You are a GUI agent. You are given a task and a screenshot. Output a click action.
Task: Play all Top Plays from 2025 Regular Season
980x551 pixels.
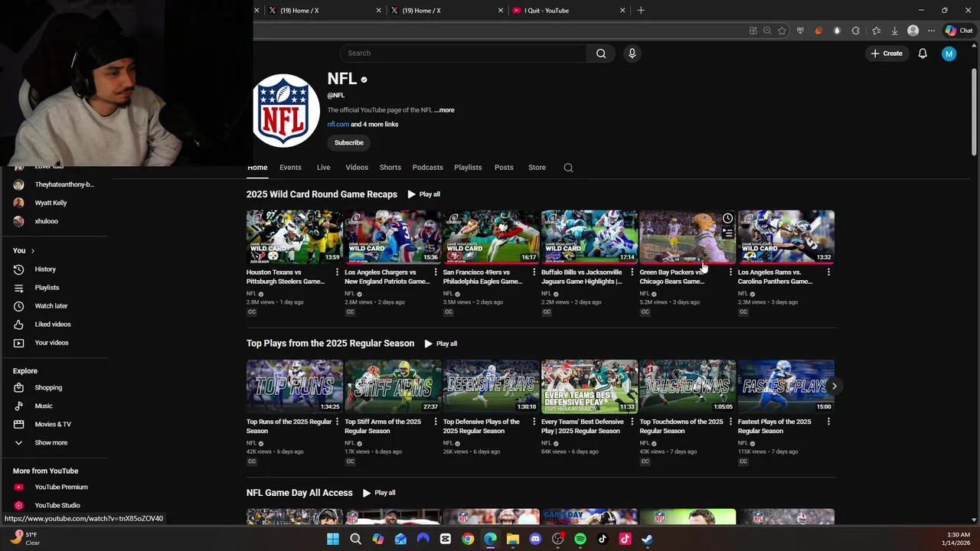pos(440,344)
